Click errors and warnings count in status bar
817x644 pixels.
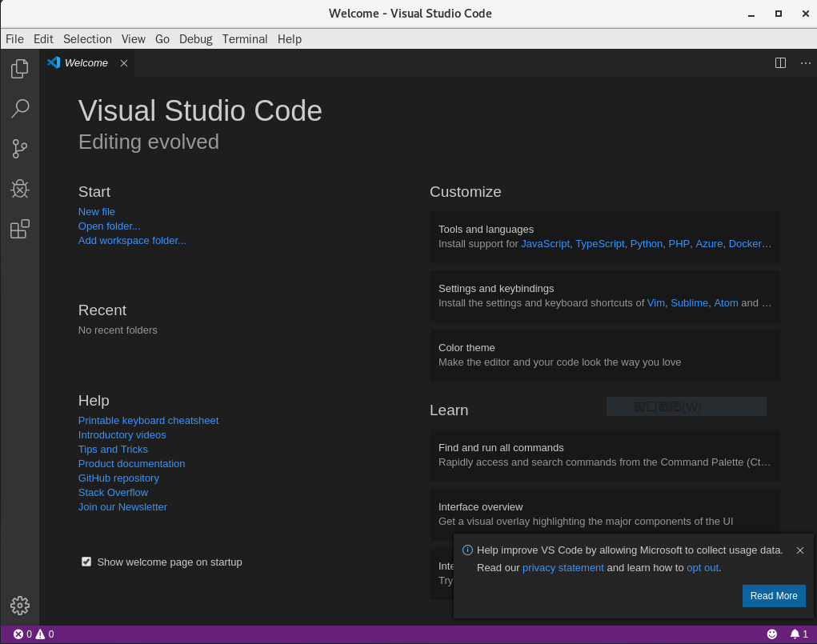(x=34, y=634)
